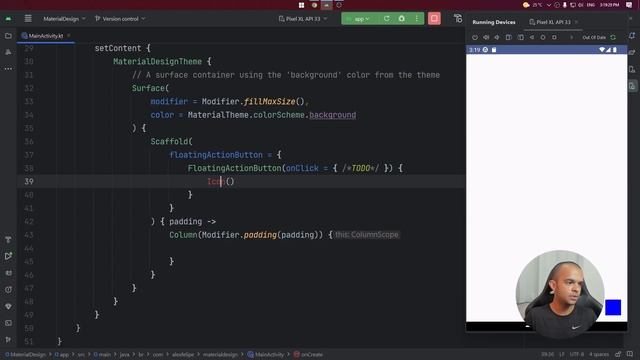Screen dimensions: 640x360
Task: Click the emulator status bar clock 3:19
Action: [x=475, y=50]
